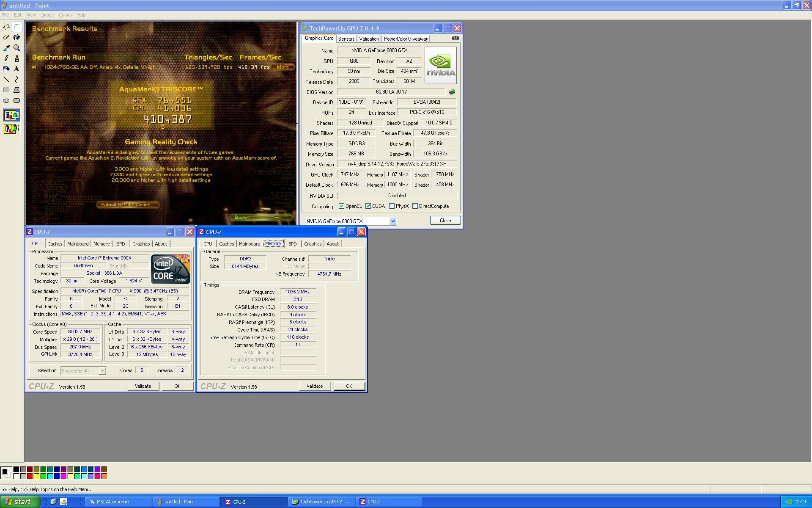Open the Help menu in Paint
This screenshot has width=812, height=508.
[81, 15]
